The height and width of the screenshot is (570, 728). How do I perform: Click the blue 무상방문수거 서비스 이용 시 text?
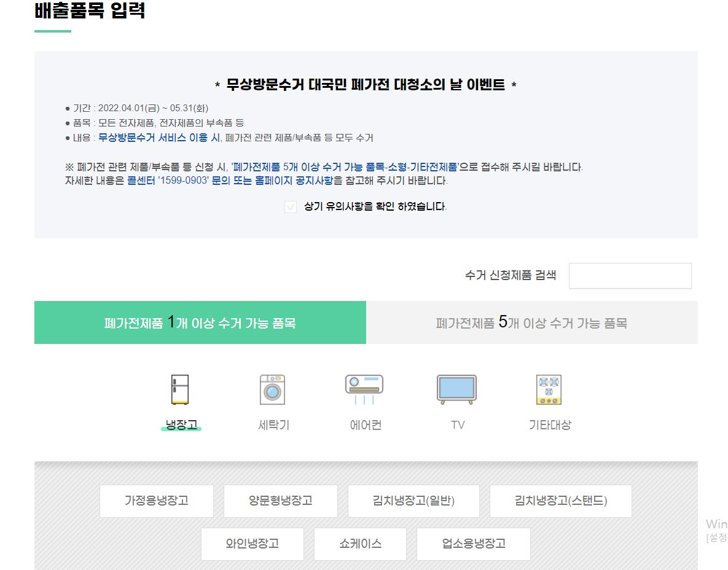click(x=159, y=138)
